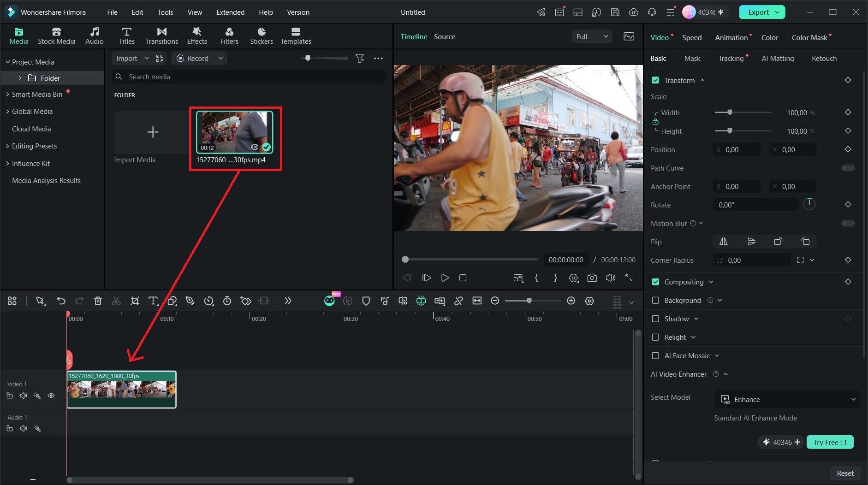This screenshot has width=868, height=485.
Task: Enable the AI Face Mosaic checkbox
Action: coord(655,355)
